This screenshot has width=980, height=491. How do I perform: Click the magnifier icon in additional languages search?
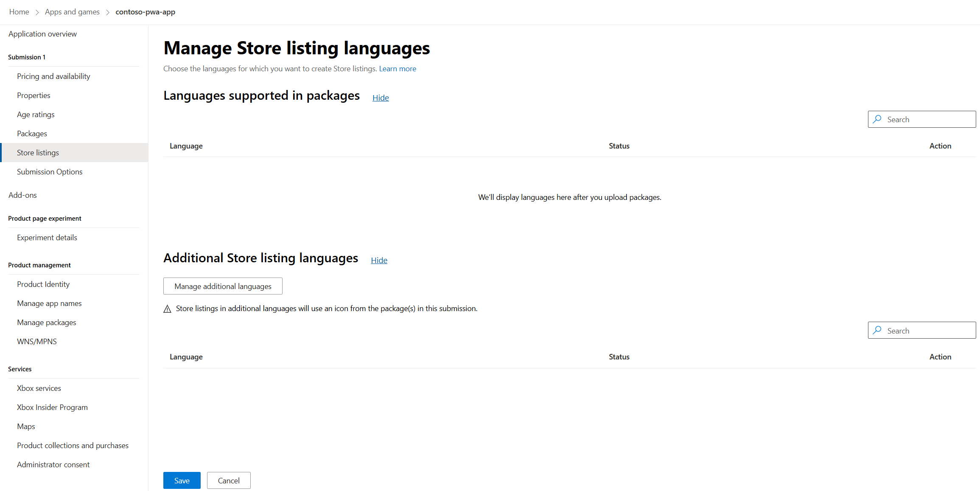(877, 330)
